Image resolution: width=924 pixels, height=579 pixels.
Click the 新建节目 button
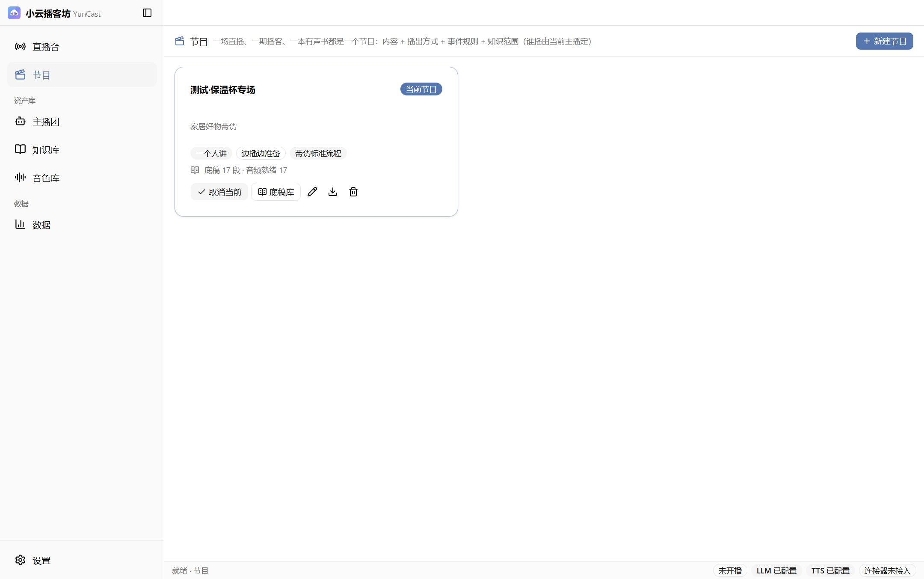tap(884, 41)
